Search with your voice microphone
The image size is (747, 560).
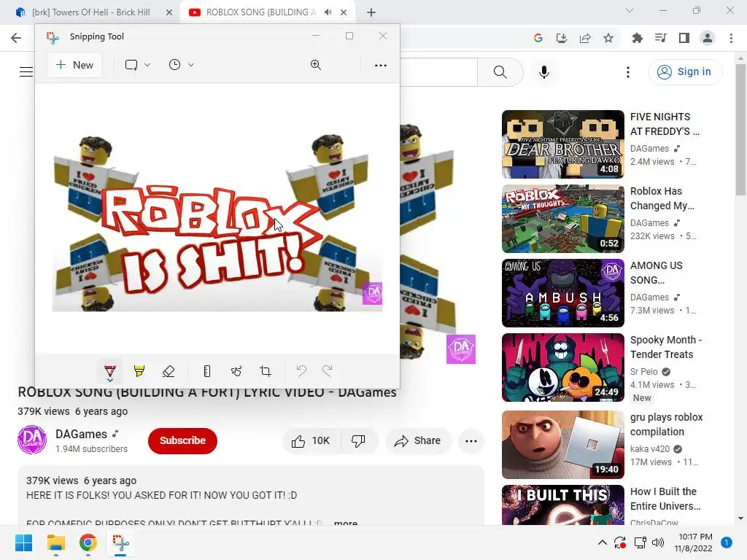[544, 72]
